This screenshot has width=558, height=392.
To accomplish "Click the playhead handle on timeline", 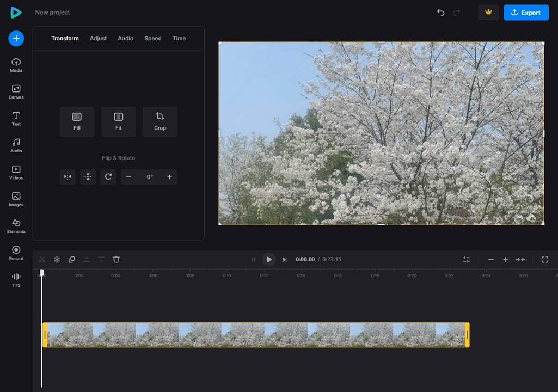I will coord(41,273).
